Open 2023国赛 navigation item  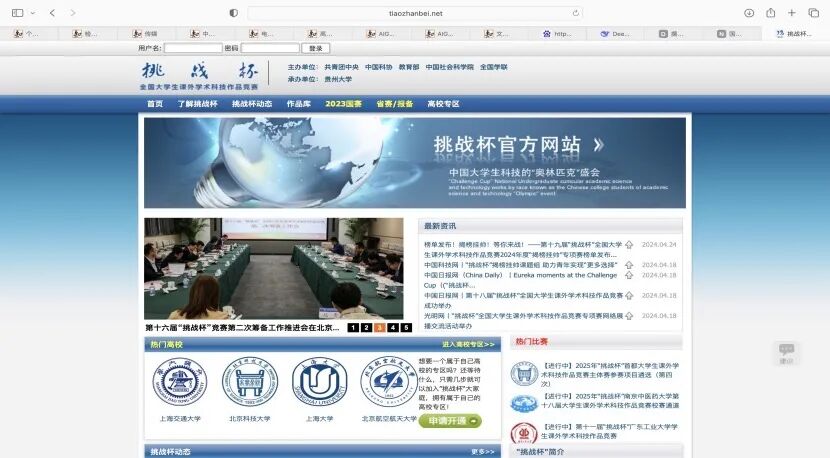[344, 104]
